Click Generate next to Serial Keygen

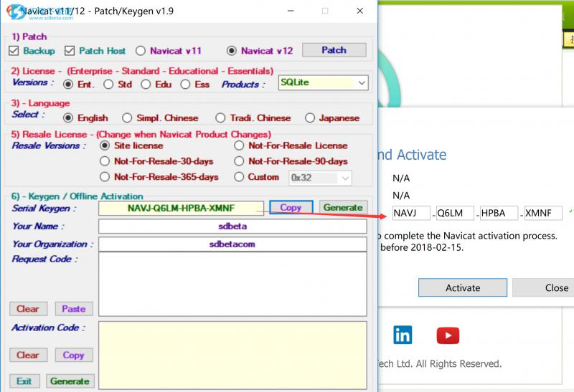pos(343,208)
